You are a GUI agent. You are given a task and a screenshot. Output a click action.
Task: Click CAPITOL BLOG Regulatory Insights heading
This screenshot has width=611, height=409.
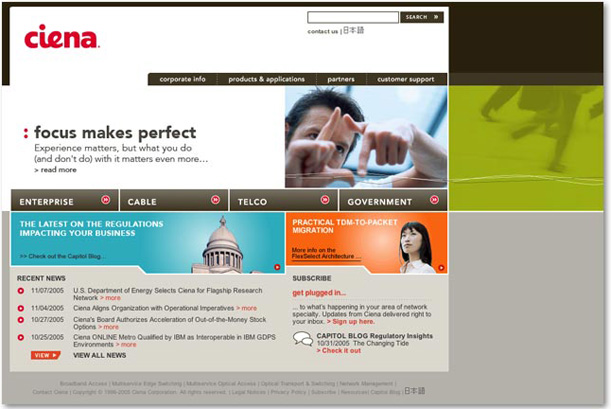374,336
